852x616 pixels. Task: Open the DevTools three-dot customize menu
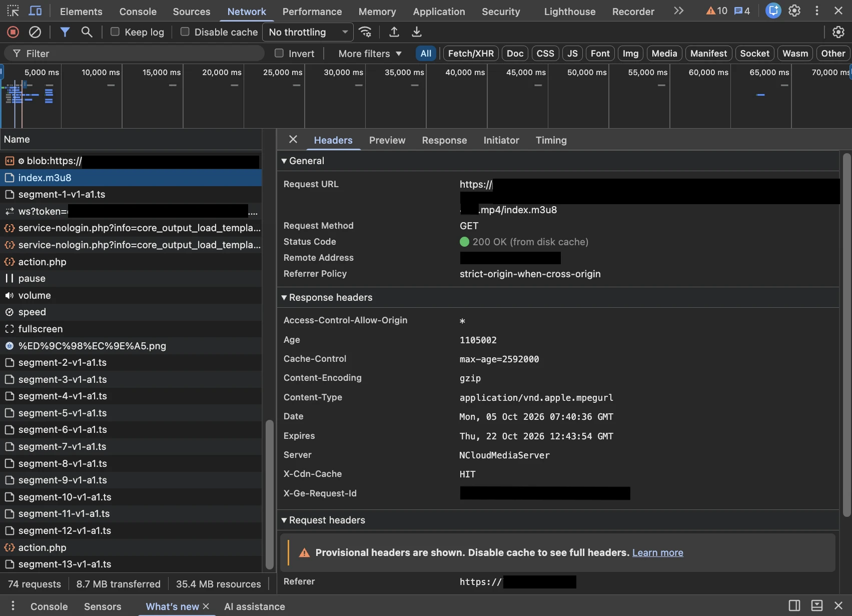[x=817, y=11]
